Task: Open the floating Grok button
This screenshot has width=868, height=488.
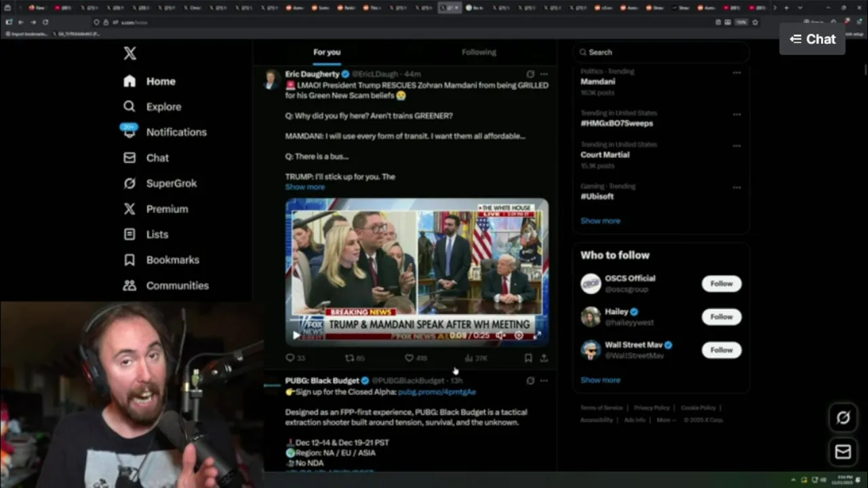Action: (843, 418)
